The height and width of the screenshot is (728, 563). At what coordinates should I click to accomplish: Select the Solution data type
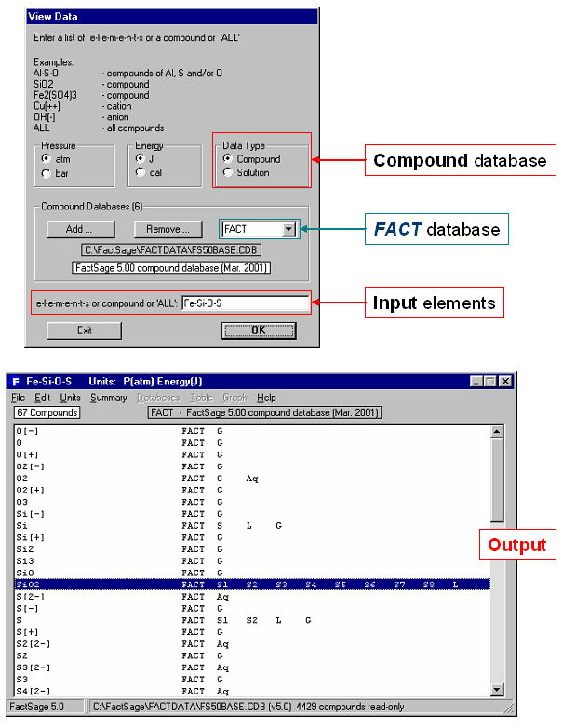pos(228,172)
